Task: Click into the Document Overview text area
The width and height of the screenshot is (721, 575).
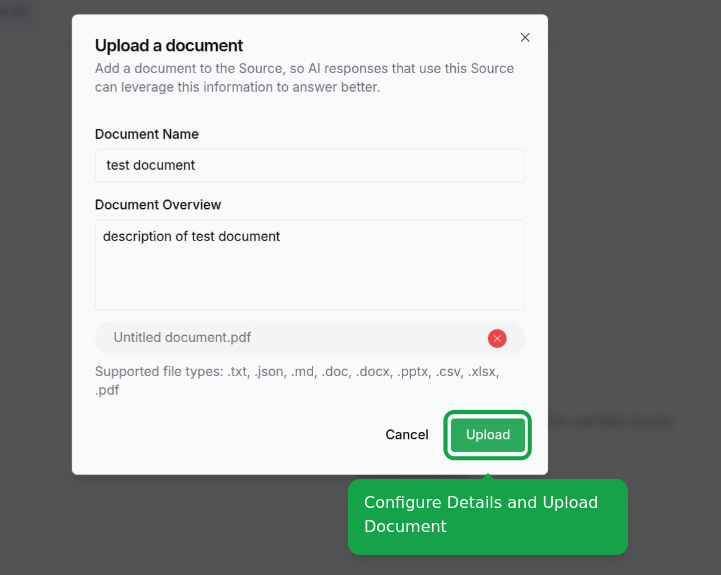Action: tap(309, 264)
